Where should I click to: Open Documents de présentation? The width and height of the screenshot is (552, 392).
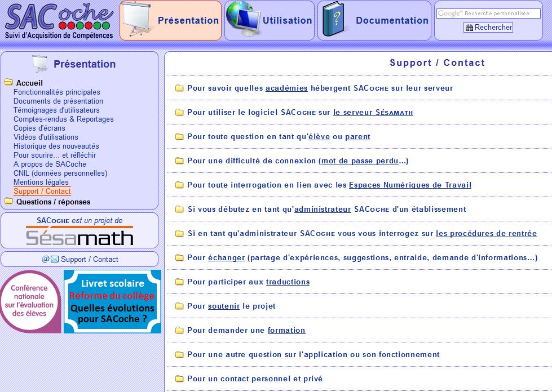click(58, 101)
